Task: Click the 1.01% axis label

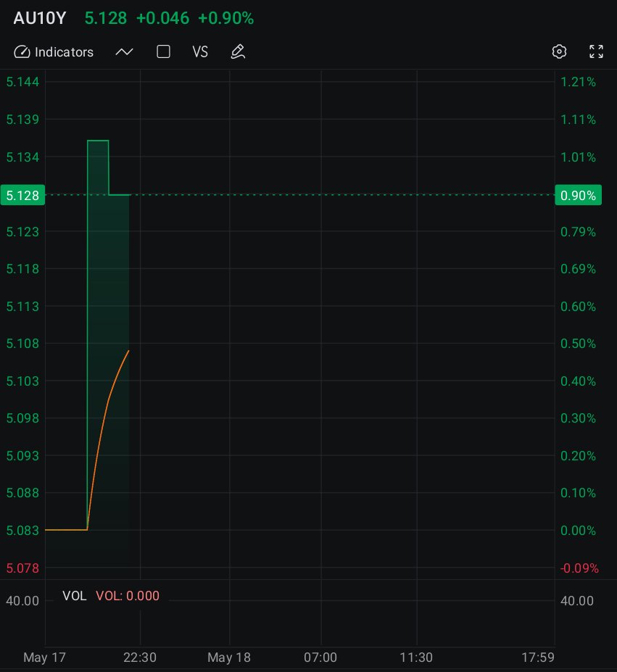Action: point(578,157)
